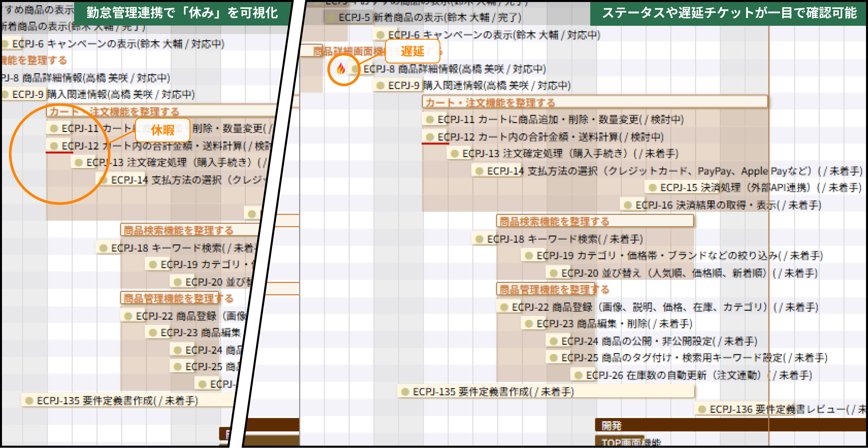868x448 pixels.
Task: Click the 遅延 callout label
Action: (x=412, y=51)
